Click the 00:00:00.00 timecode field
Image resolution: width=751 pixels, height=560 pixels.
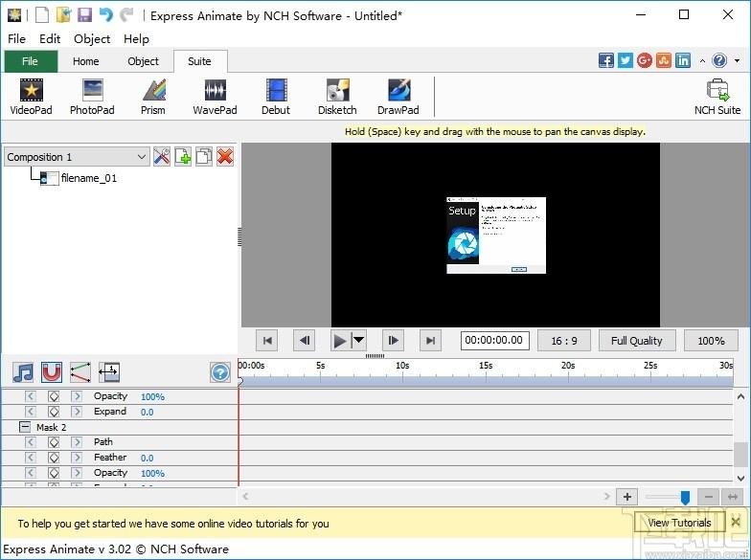pos(494,341)
